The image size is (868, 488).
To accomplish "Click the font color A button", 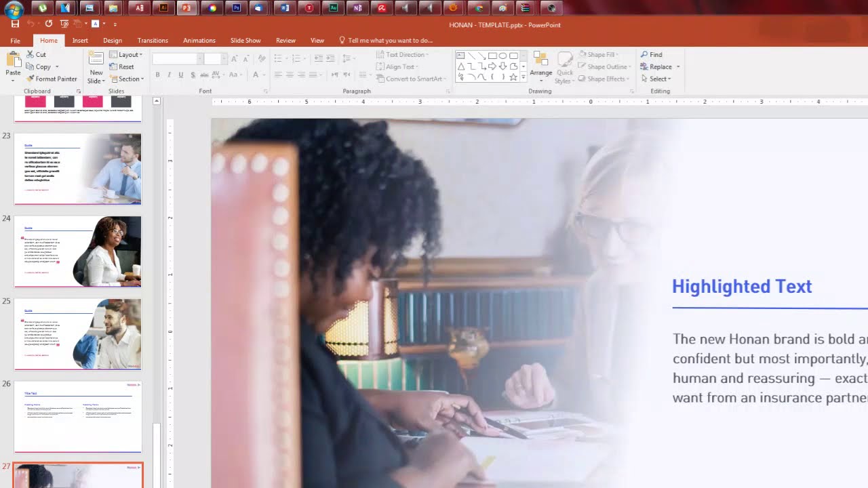I will [256, 75].
